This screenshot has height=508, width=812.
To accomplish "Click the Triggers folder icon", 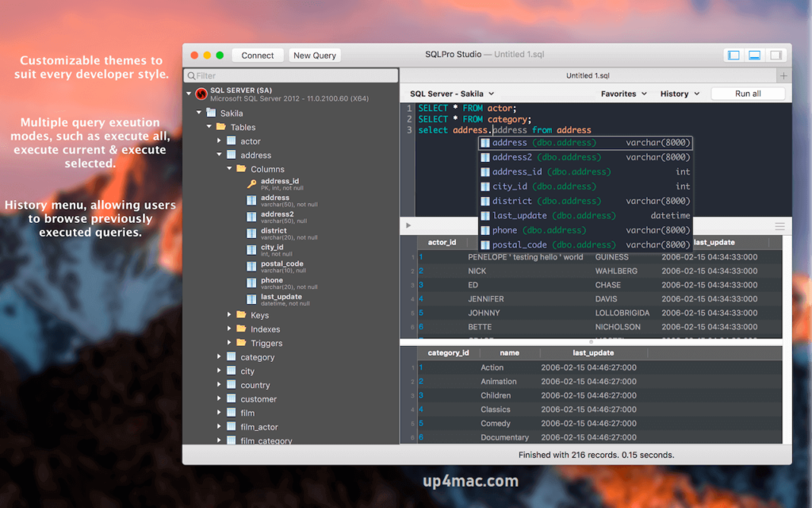I will pyautogui.click(x=242, y=343).
